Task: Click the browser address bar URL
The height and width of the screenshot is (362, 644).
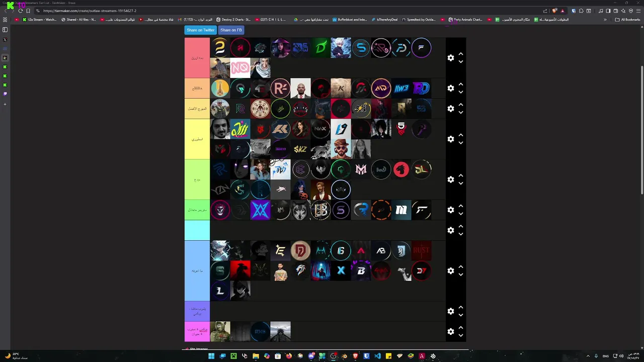Action: tap(90, 11)
